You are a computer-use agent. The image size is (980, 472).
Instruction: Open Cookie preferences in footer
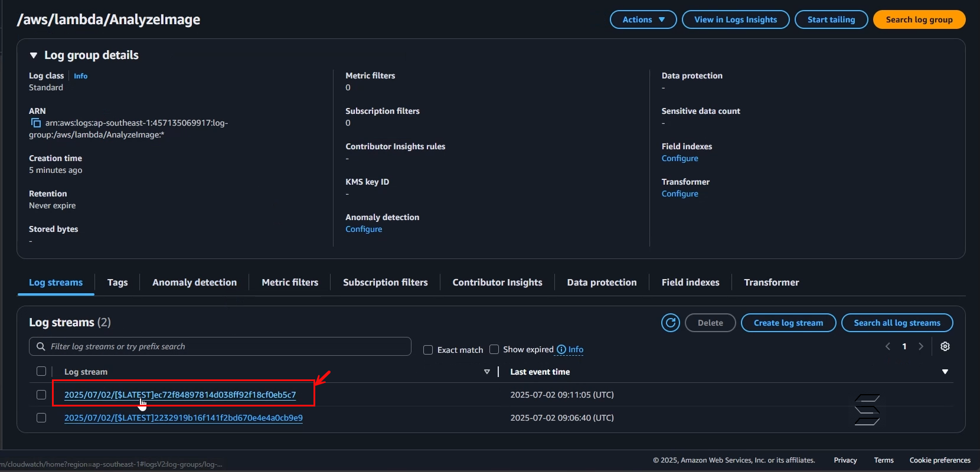pos(940,460)
